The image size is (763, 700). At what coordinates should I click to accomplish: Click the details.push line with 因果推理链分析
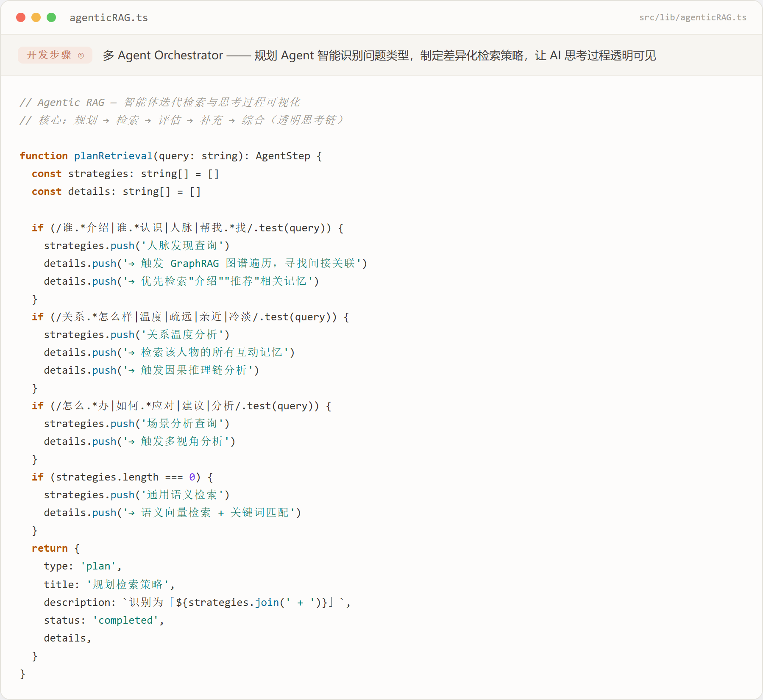pyautogui.click(x=152, y=370)
